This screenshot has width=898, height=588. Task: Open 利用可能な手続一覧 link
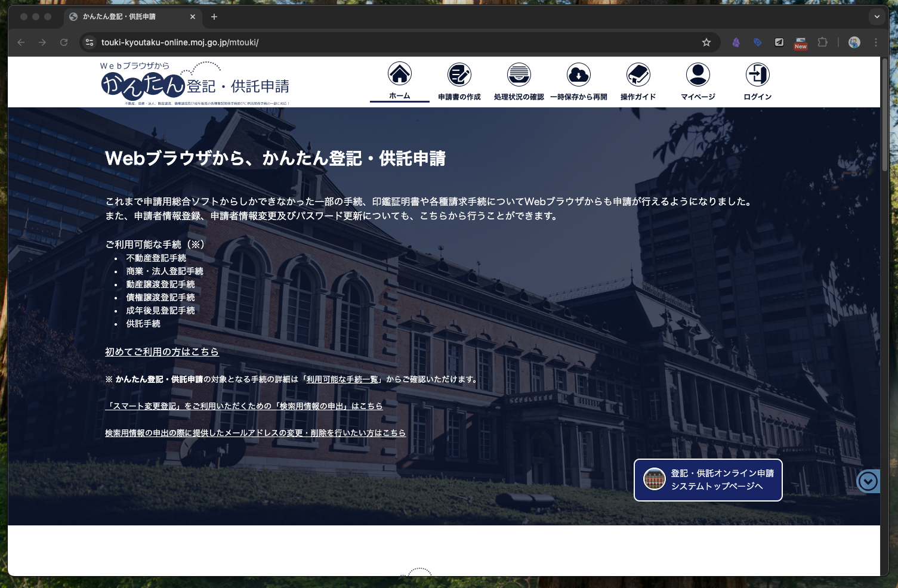pos(342,379)
